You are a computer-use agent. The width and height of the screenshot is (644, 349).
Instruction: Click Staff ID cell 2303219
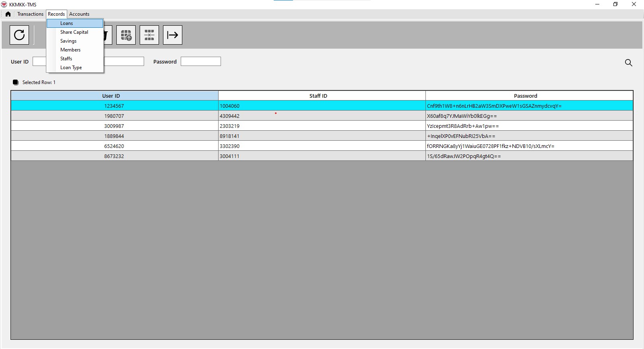pos(322,126)
